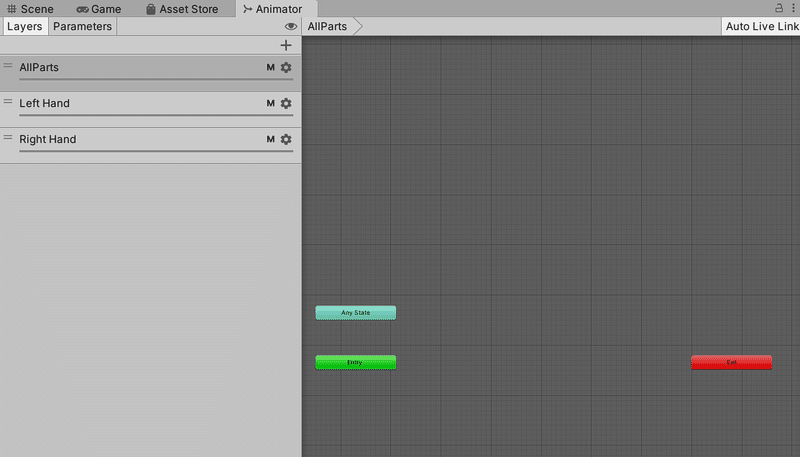The image size is (800, 457).
Task: Show the Parameters panel tab
Action: point(82,27)
